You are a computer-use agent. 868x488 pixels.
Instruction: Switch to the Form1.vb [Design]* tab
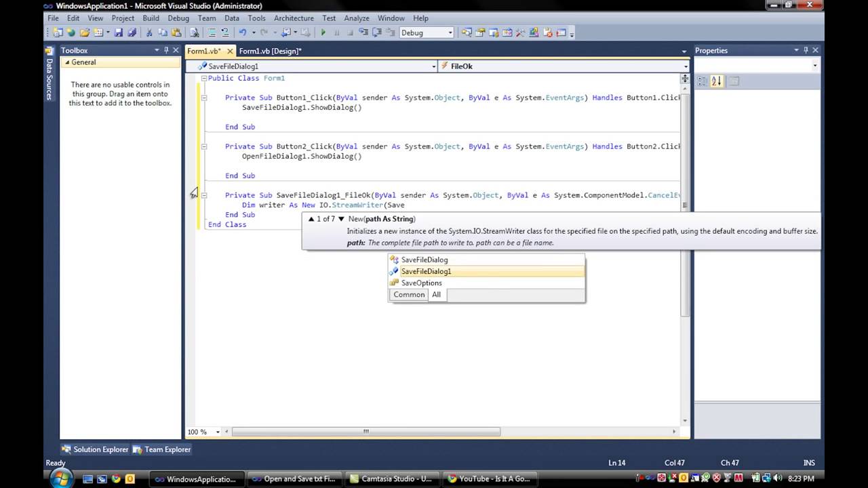[x=270, y=51]
